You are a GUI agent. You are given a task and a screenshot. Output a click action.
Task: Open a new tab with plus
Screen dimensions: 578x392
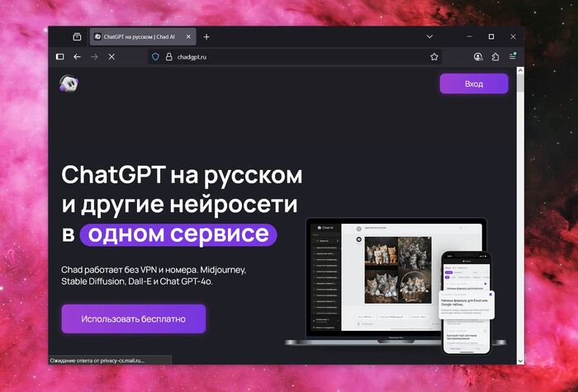pos(206,37)
